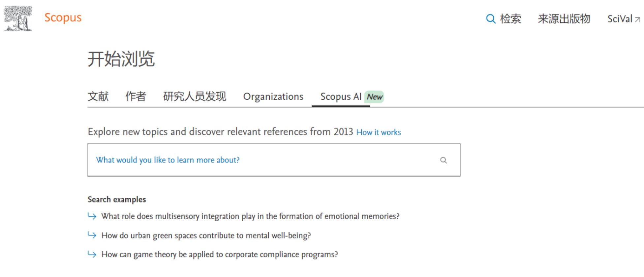Click the green New badge
This screenshot has width=644, height=277.
pyautogui.click(x=374, y=97)
